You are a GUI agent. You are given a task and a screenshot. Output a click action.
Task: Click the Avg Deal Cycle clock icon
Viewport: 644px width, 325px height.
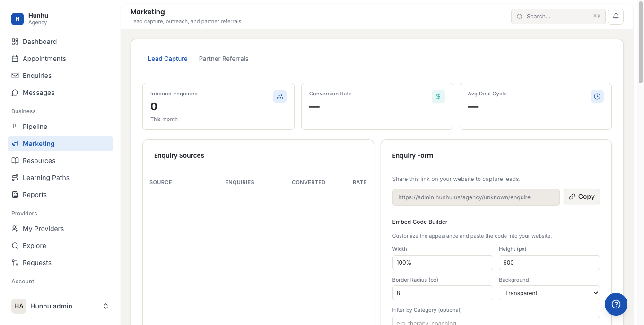[597, 96]
